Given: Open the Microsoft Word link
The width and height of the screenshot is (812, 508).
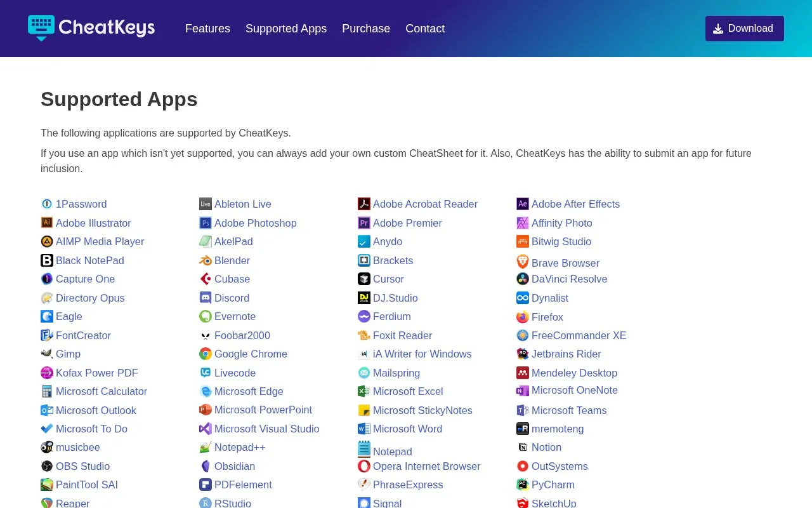Looking at the screenshot, I should [x=407, y=429].
